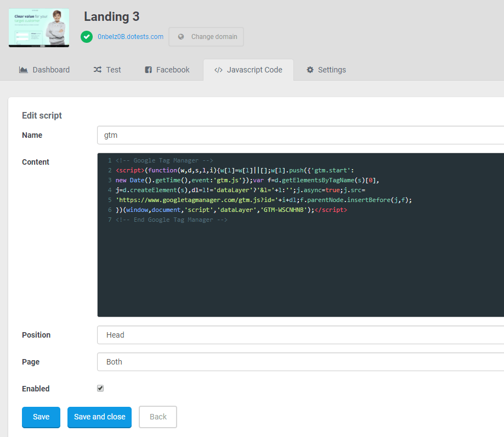Open the Position dropdown showing Head
504x437 pixels.
(x=301, y=335)
